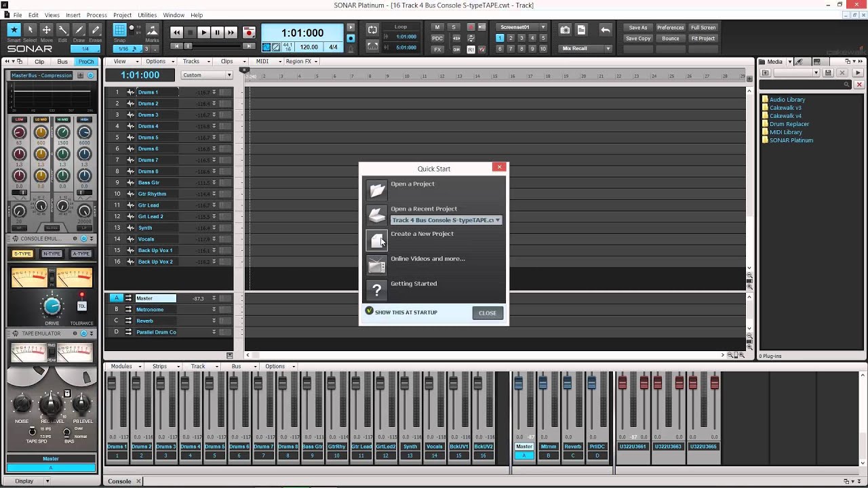Toggle the Loop on/off icon
Screen dimensions: 868x488
coord(372,30)
